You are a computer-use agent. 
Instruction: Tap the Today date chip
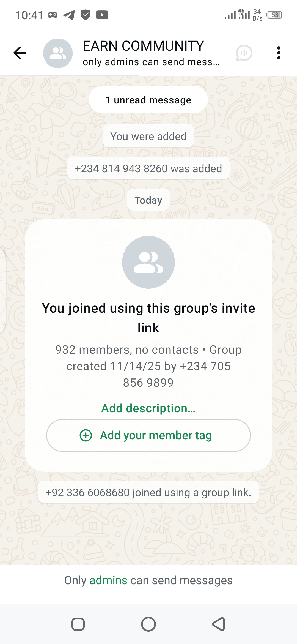[148, 200]
